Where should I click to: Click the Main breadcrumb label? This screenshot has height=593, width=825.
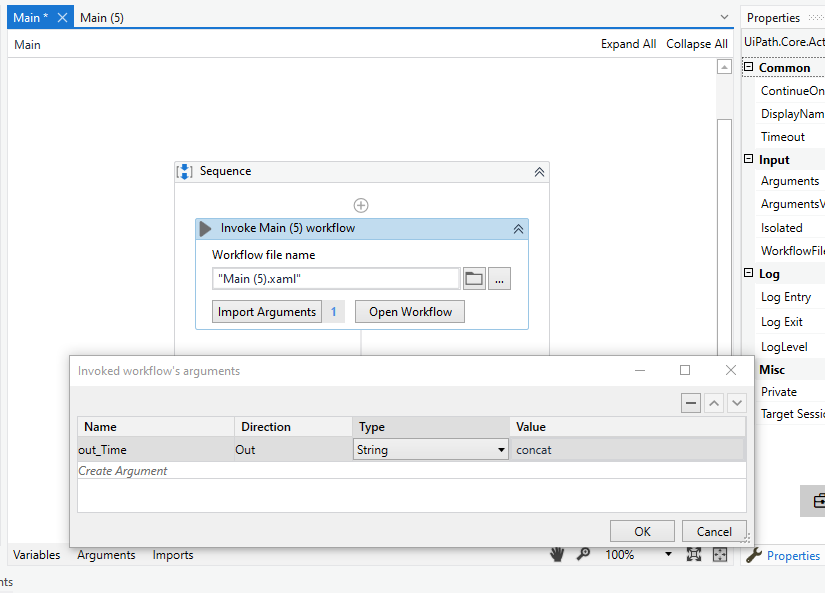(x=27, y=45)
